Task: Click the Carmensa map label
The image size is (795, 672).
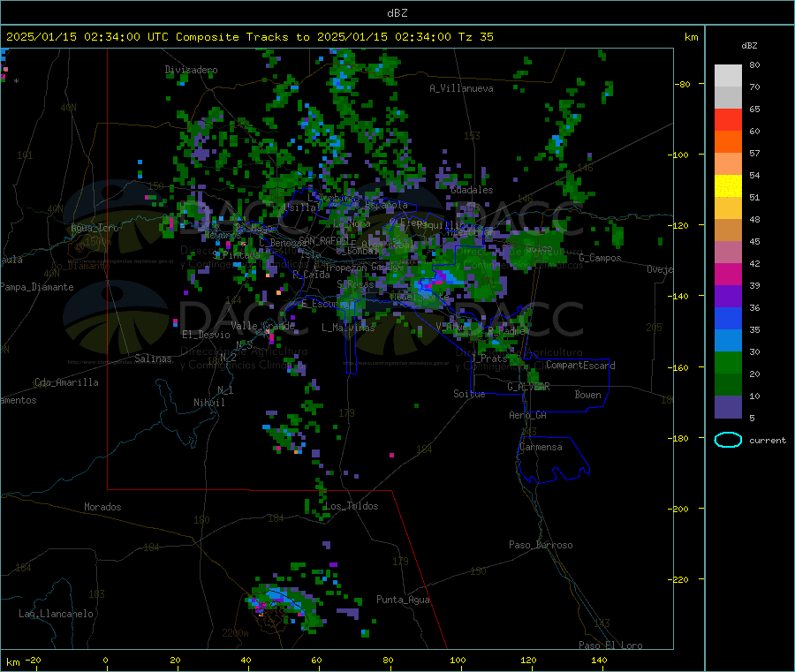Action: 541,447
